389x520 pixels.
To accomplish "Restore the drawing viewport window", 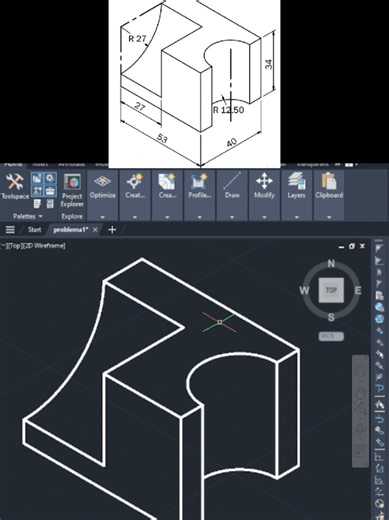I will tap(352, 246).
